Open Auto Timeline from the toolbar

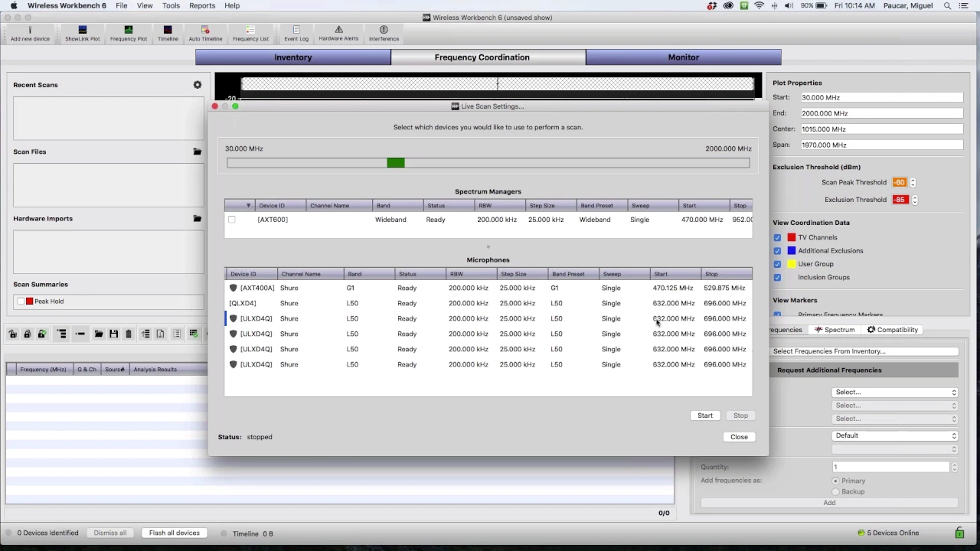point(205,34)
